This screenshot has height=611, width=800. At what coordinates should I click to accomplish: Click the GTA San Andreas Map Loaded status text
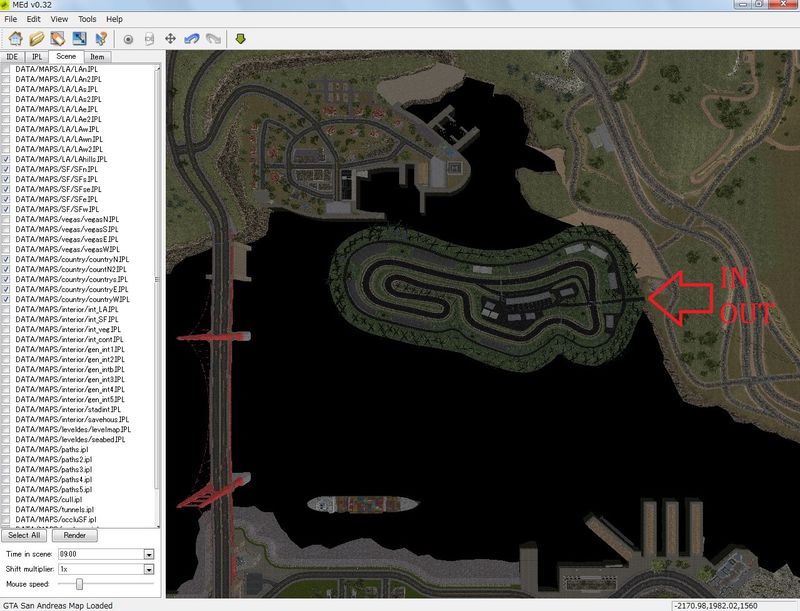pyautogui.click(x=58, y=605)
